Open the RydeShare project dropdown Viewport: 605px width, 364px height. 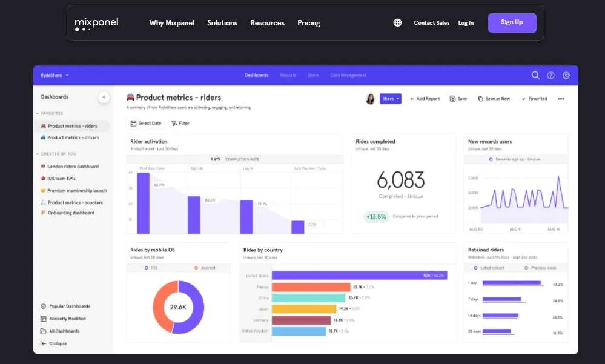tap(55, 76)
